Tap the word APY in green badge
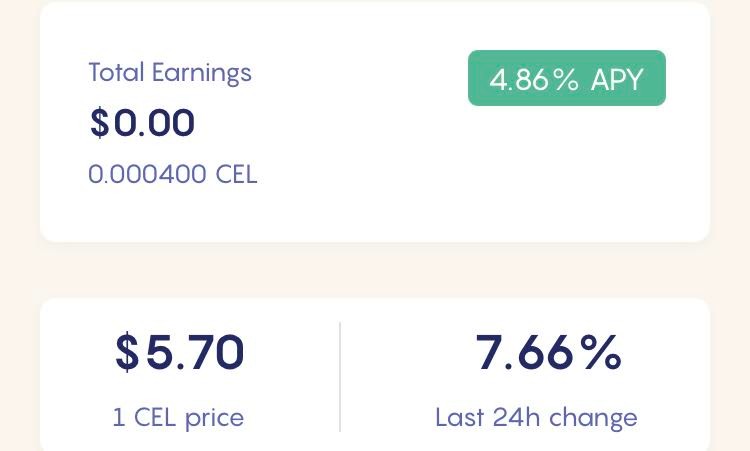750x451 pixels. (x=617, y=79)
